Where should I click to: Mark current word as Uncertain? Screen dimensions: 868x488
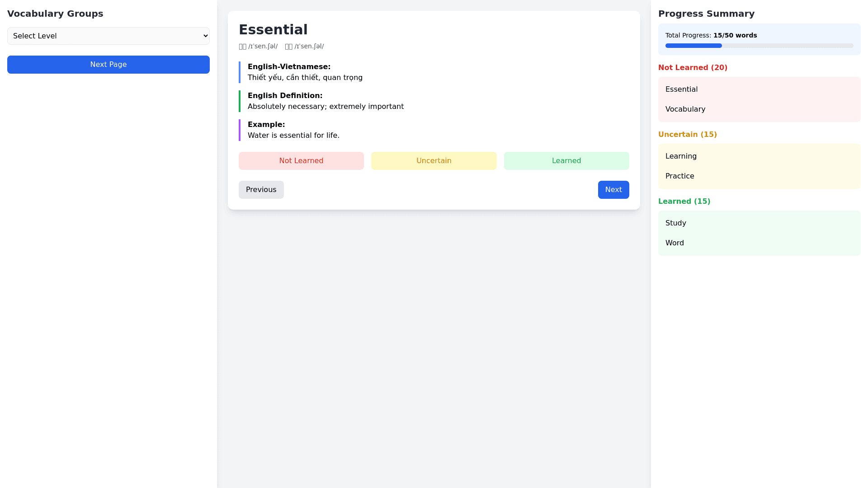pos(434,160)
